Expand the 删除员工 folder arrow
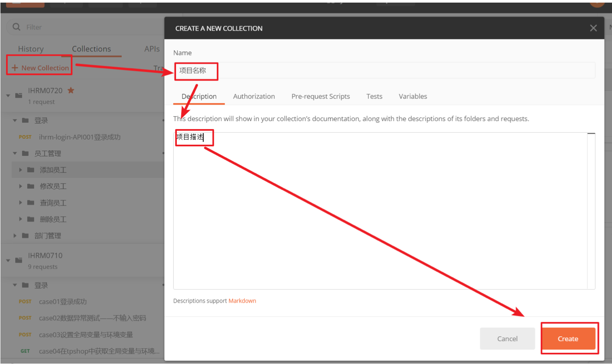 coord(20,219)
